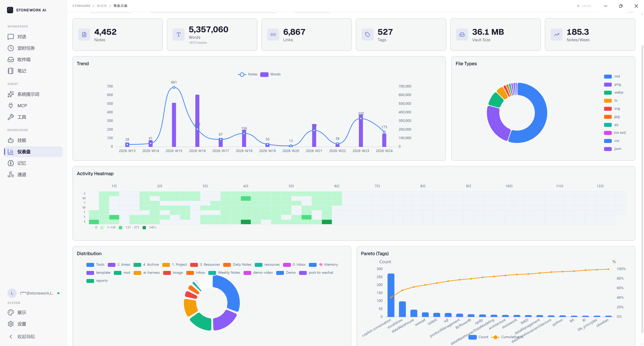Collapse navigation with 收起导航 chevron
The image size is (644, 346).
click(x=11, y=337)
